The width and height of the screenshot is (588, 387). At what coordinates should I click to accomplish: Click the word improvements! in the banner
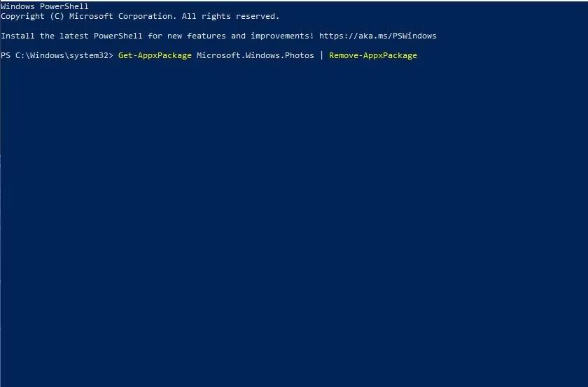tap(283, 36)
